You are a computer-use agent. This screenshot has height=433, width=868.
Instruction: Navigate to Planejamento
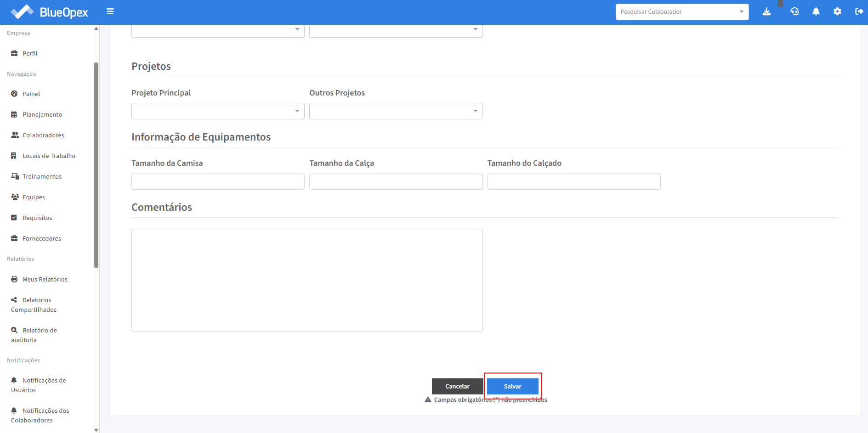(x=42, y=114)
